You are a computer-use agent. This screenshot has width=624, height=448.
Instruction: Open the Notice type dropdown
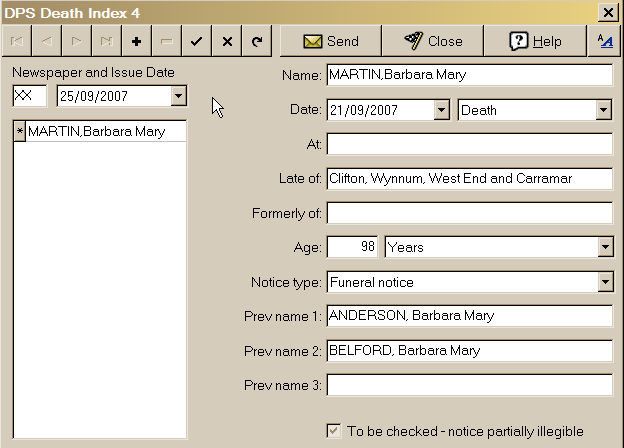pos(603,282)
